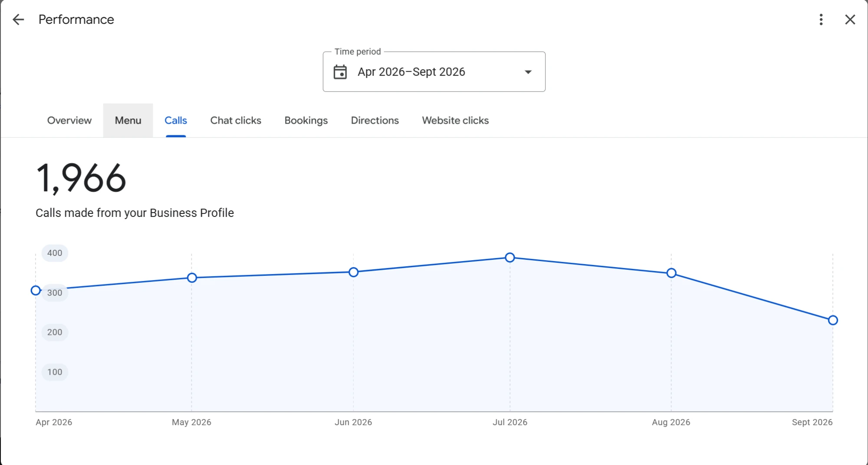
Task: Click the Apr 2026 x-axis label
Action: coord(54,422)
